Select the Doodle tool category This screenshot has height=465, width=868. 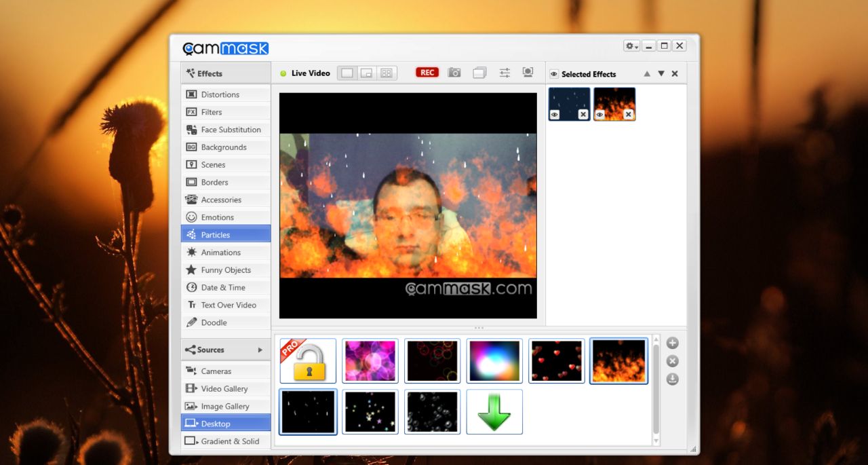coord(226,323)
